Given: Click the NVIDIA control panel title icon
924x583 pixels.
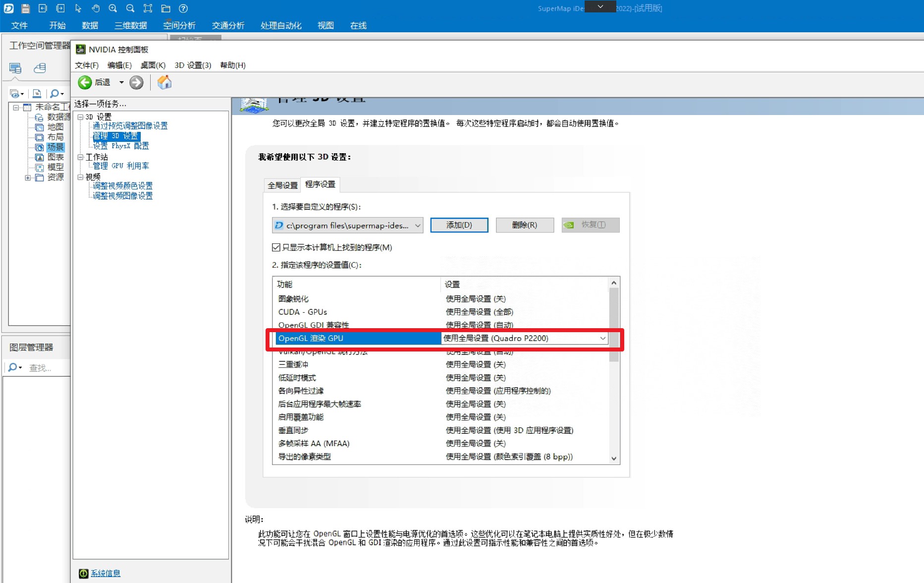Looking at the screenshot, I should [80, 49].
